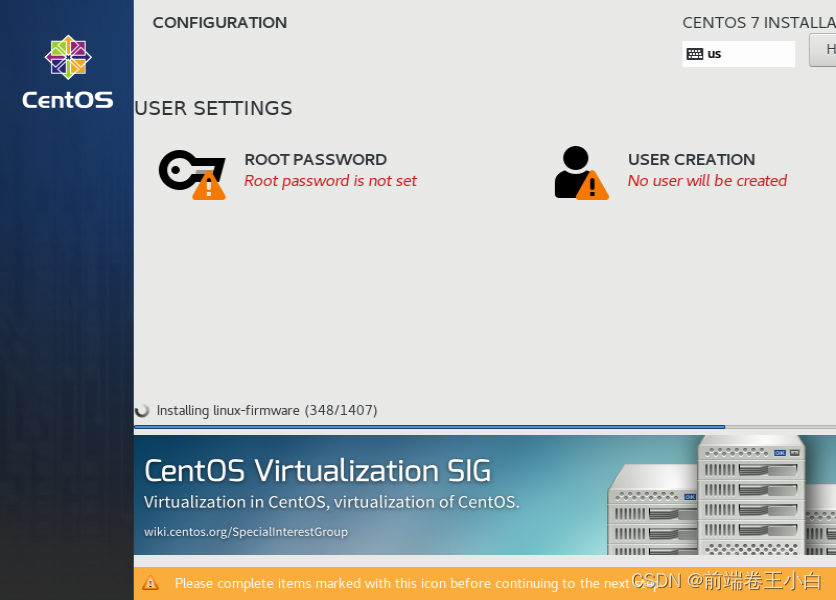Screen dimensions: 836x600
Task: Open Help from the top-right button
Action: coord(826,48)
